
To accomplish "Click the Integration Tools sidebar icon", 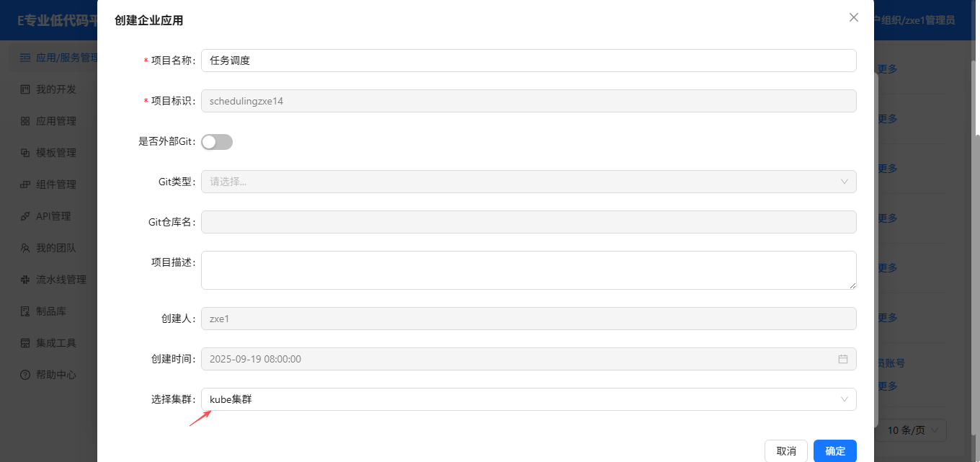I will coord(25,343).
